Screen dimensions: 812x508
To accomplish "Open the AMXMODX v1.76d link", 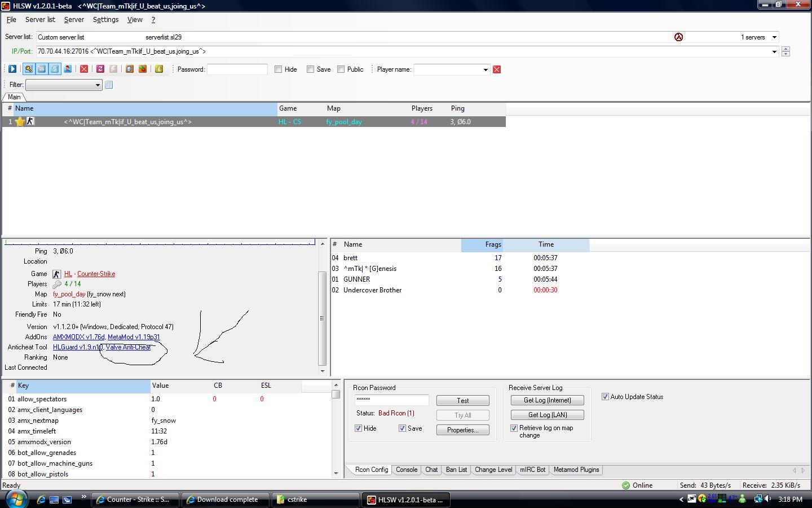I will click(79, 337).
